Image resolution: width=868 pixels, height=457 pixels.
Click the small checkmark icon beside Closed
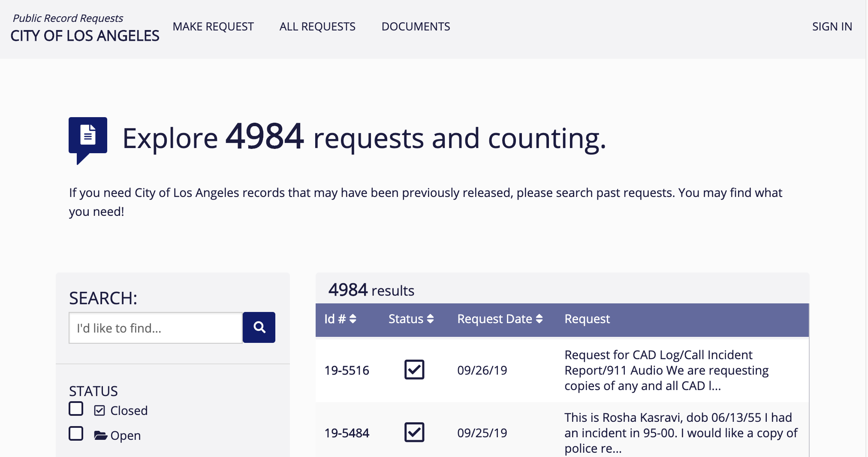99,411
